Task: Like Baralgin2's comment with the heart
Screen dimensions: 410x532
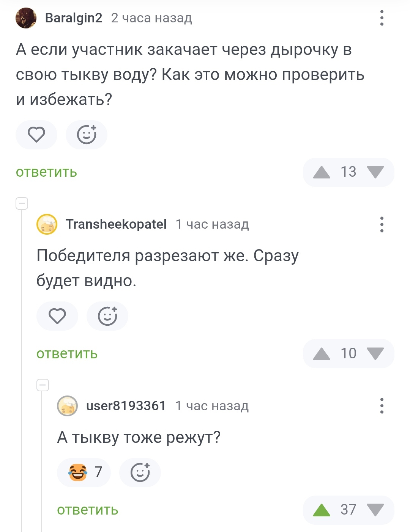Action: [x=36, y=135]
